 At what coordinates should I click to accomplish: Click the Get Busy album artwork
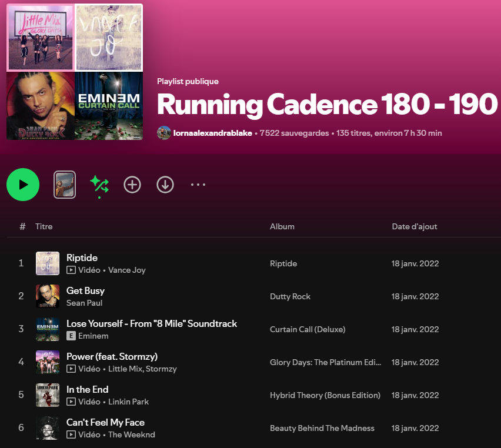(48, 296)
